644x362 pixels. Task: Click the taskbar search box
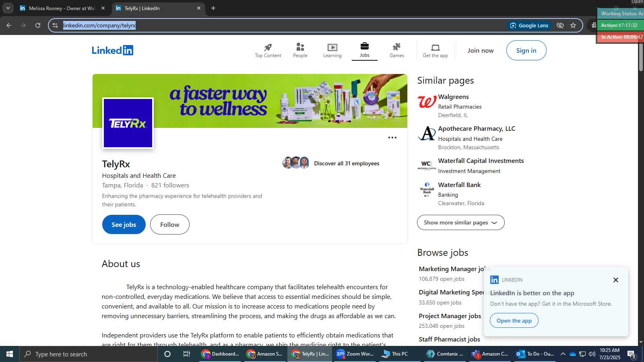[89, 354]
